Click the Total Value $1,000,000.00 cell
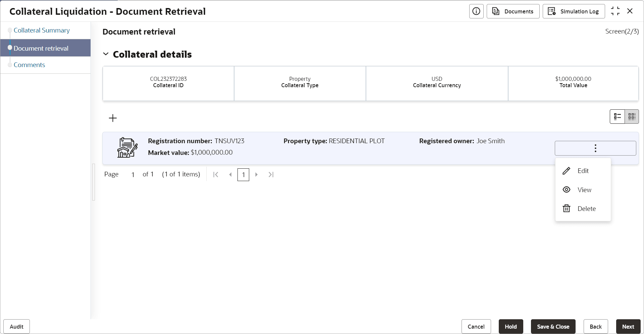Image resolution: width=644 pixels, height=334 pixels. click(573, 83)
